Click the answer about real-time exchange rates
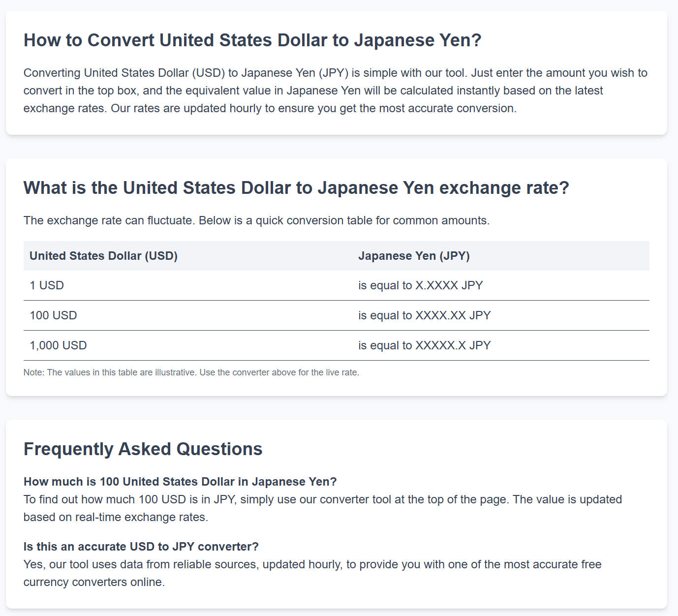The width and height of the screenshot is (678, 616). click(323, 508)
